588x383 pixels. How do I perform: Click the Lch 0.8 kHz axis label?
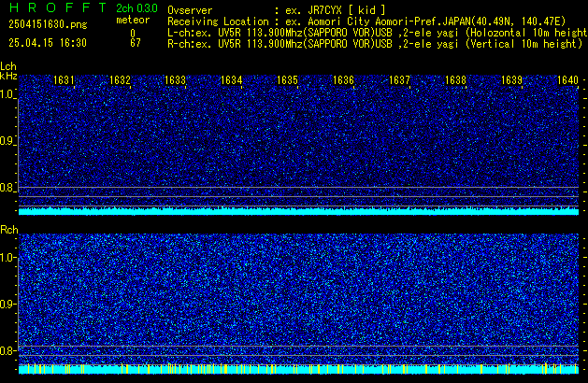pos(7,188)
